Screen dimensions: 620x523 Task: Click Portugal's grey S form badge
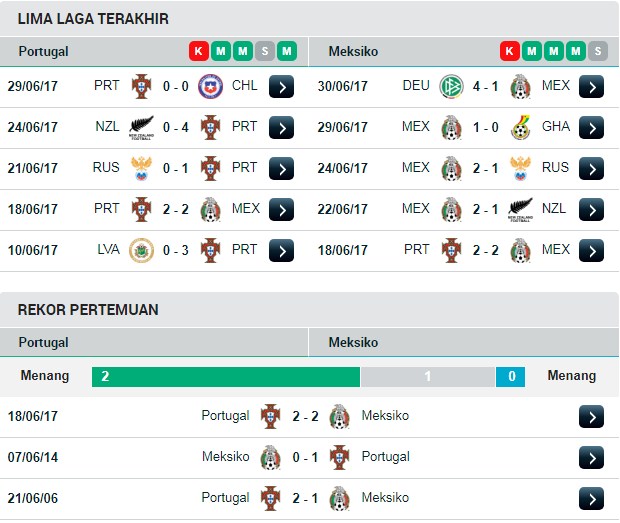(265, 51)
